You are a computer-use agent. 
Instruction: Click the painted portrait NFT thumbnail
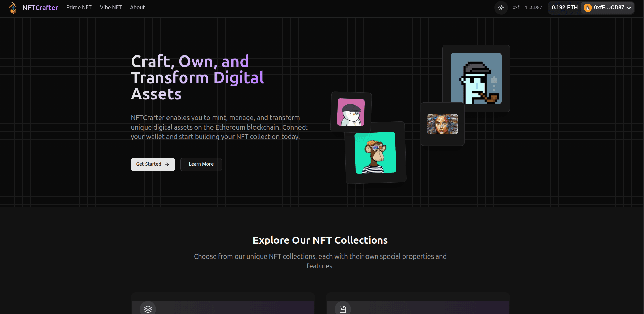coord(442,124)
